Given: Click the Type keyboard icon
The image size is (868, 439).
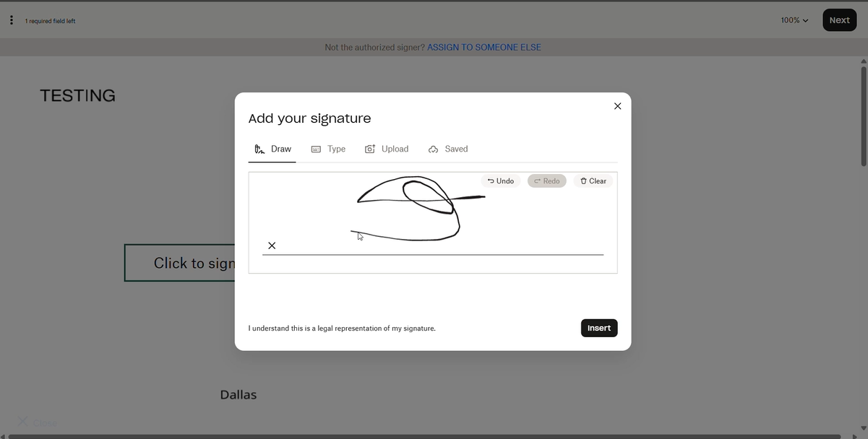Looking at the screenshot, I should click(316, 149).
